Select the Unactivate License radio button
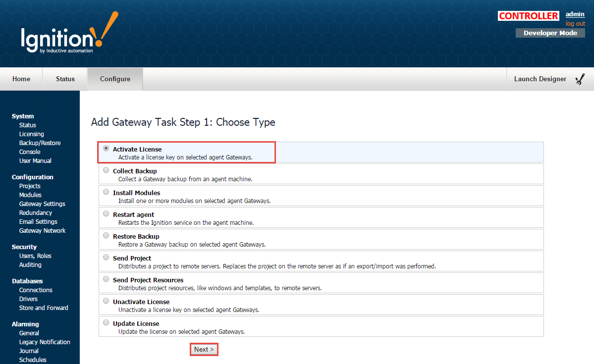The width and height of the screenshot is (594, 364). tap(106, 301)
